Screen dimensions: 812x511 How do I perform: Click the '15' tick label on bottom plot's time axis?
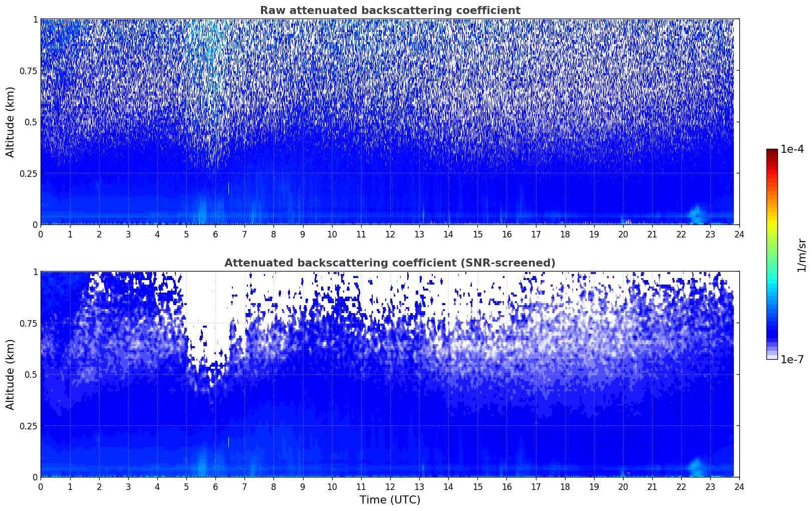pyautogui.click(x=477, y=487)
